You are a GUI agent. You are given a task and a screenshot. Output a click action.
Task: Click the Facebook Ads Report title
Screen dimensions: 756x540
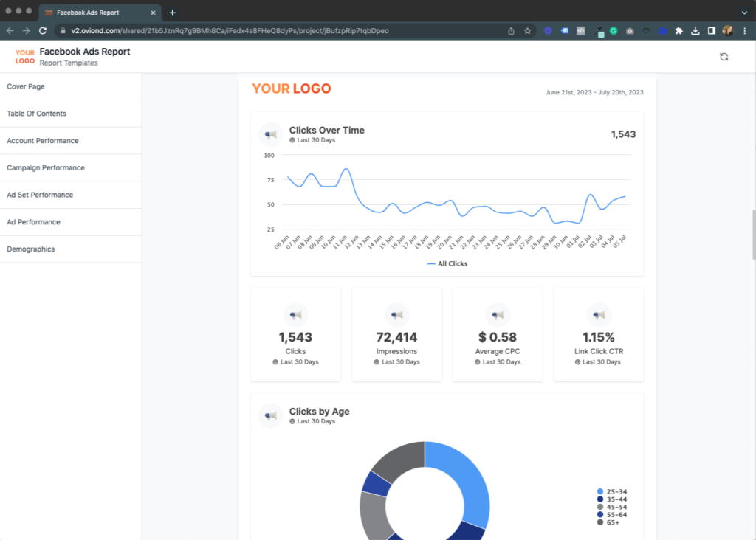coord(85,52)
